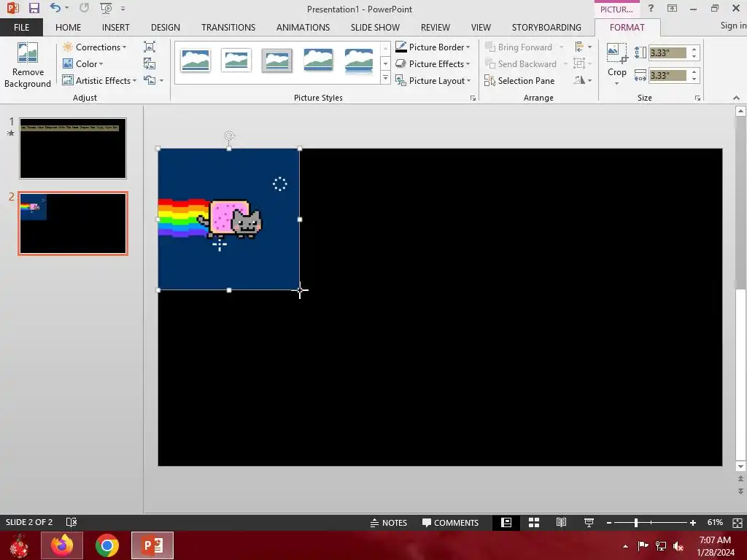Toggle the NOTES pane
Viewport: 747px width, 560px height.
coord(389,522)
